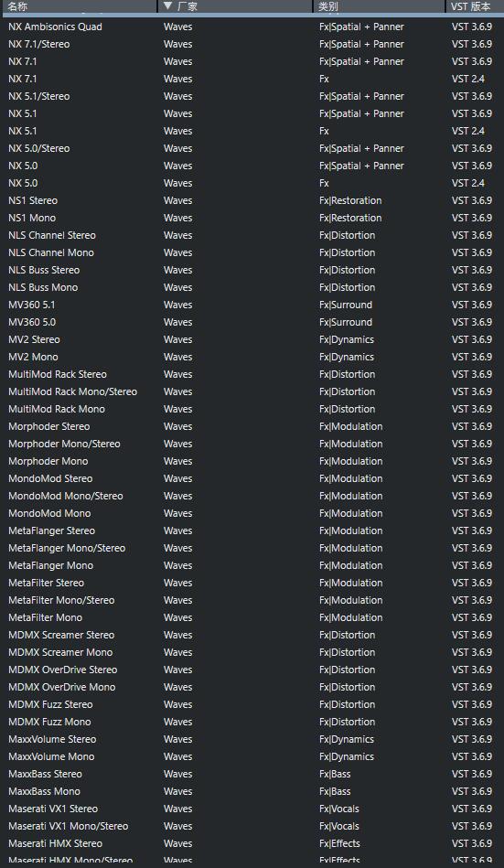The image size is (504, 868).
Task: Pick MaxxVolume Stereo entry
Action: [x=252, y=739]
